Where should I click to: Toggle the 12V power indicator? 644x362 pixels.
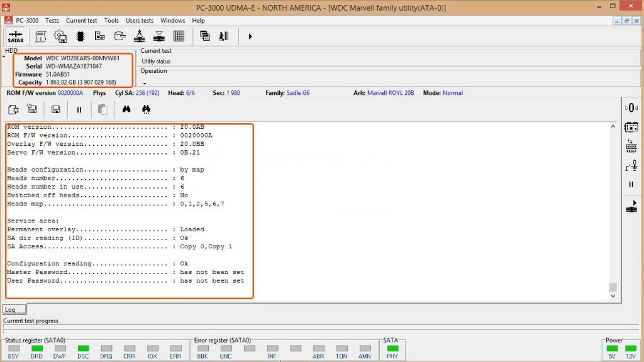coord(630,348)
